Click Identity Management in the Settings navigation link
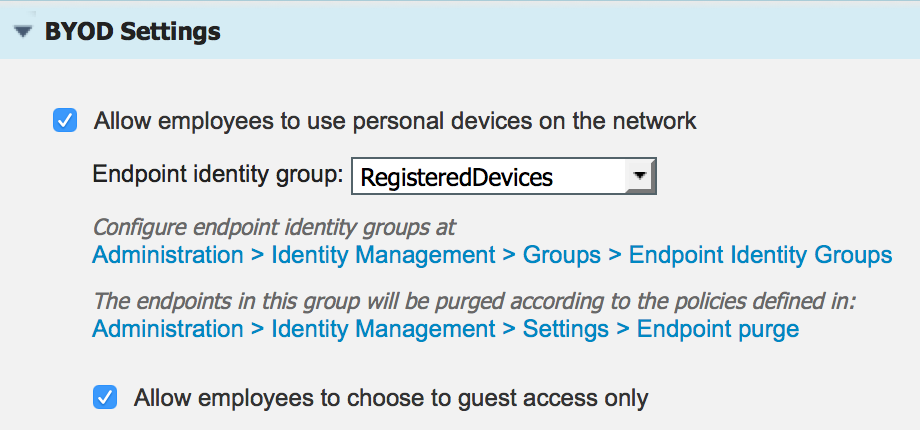Screen dimensions: 920x430 (x=383, y=329)
